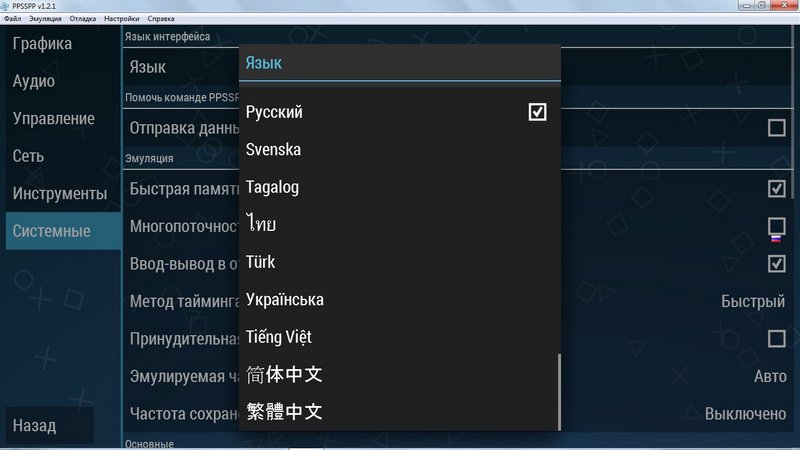Choose Tagalog language
800x450 pixels.
[x=399, y=187]
